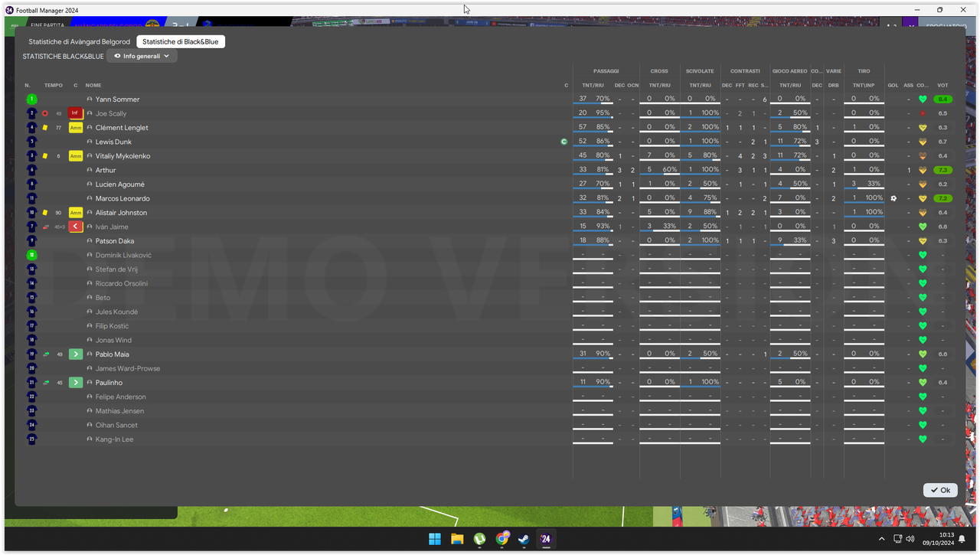Open the Windows Start menu
The width and height of the screenshot is (980, 555).
(x=435, y=539)
